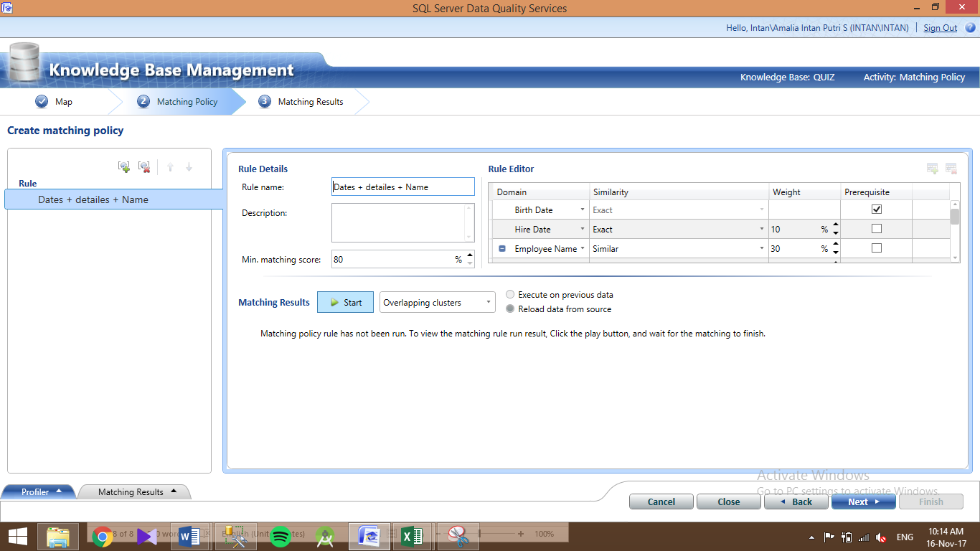Viewport: 980px width, 551px height.
Task: Click ENG language indicator in tray
Action: (x=905, y=537)
